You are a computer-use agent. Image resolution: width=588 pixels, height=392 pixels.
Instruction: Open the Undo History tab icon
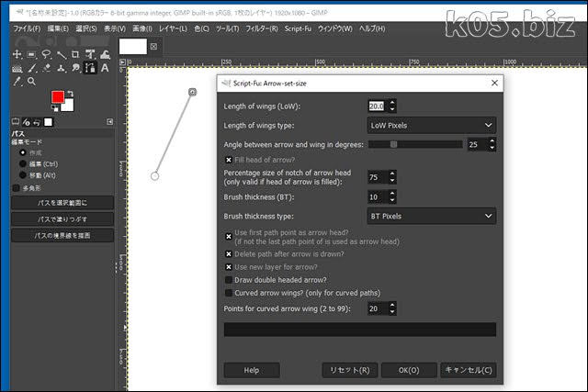point(37,122)
